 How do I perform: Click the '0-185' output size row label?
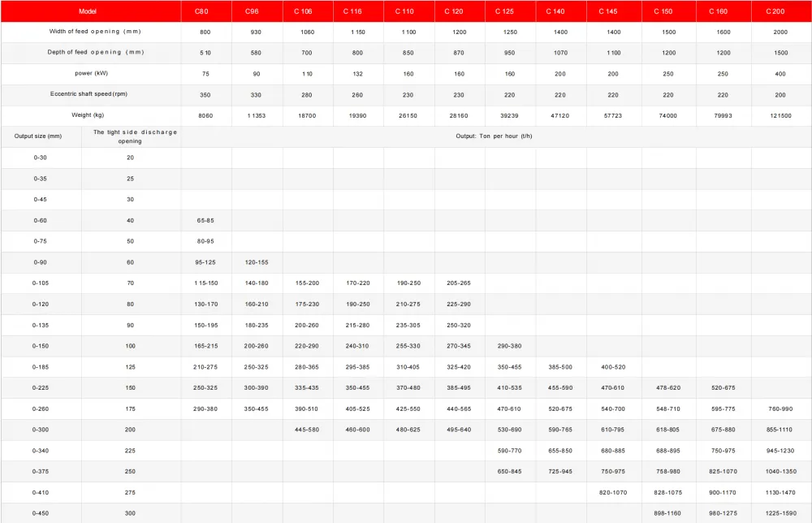point(41,367)
